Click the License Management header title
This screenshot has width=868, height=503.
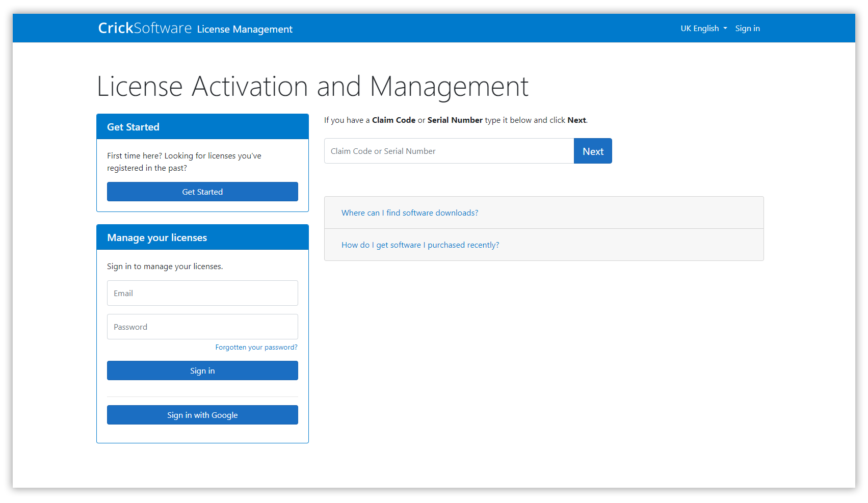tap(245, 29)
